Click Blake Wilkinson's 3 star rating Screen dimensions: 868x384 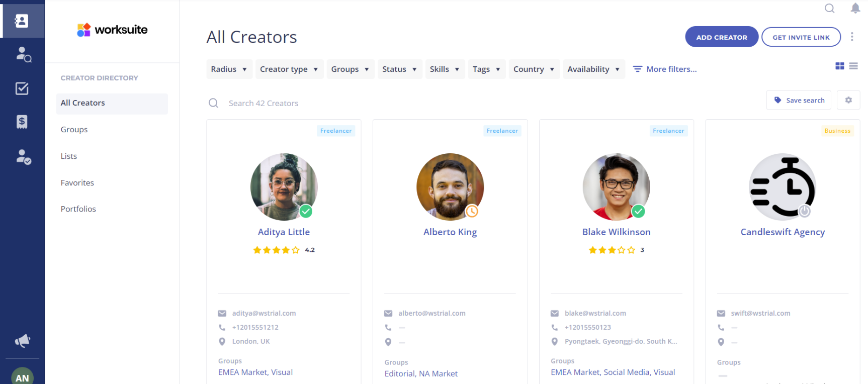(x=617, y=250)
